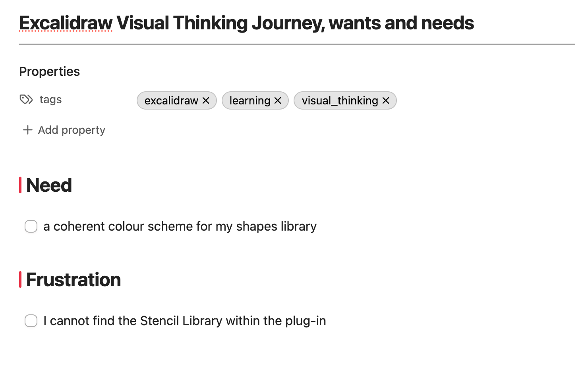The image size is (588, 366).
Task: Select the learning tag pill label
Action: point(250,101)
